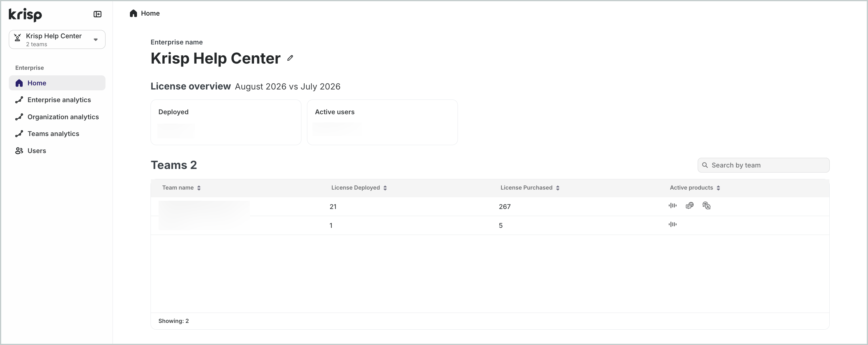Open the Krisp Help Center enterprise dropdown

pyautogui.click(x=57, y=40)
